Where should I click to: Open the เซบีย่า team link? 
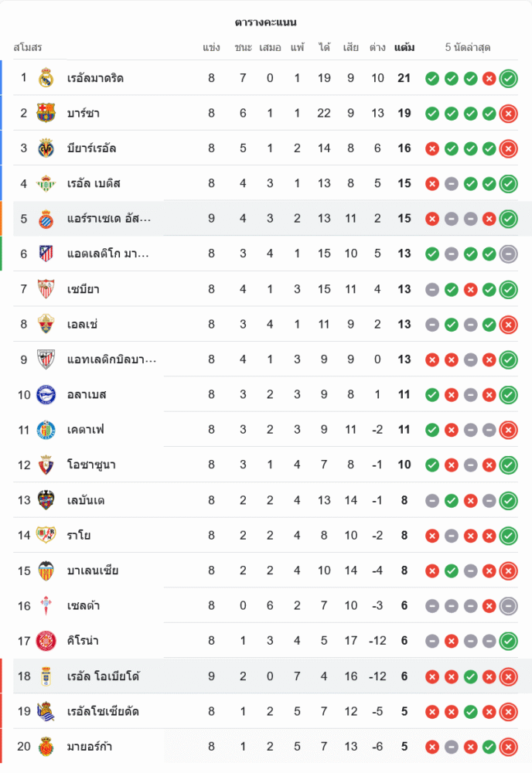pyautogui.click(x=84, y=289)
